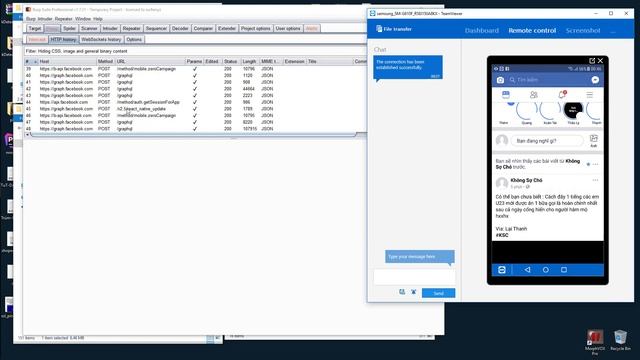Viewport: 640px width, 360px height.
Task: Tap the Facebook news feed icon
Action: pos(506,95)
